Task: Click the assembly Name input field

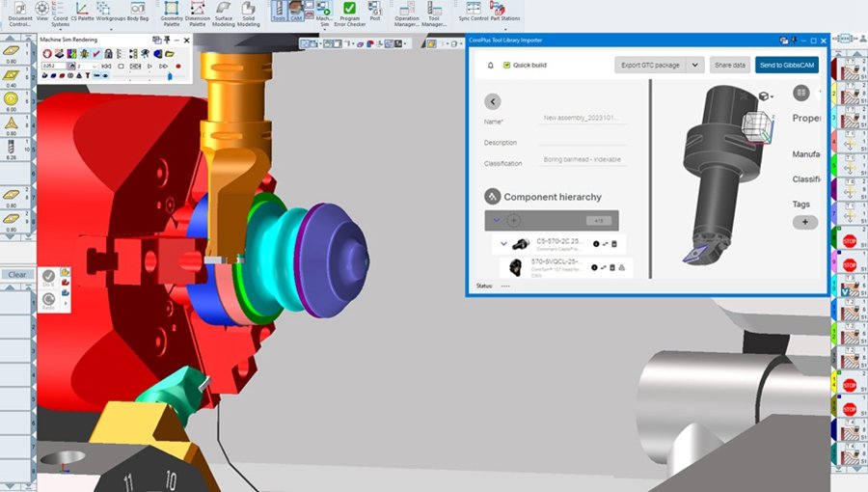Action: click(583, 119)
